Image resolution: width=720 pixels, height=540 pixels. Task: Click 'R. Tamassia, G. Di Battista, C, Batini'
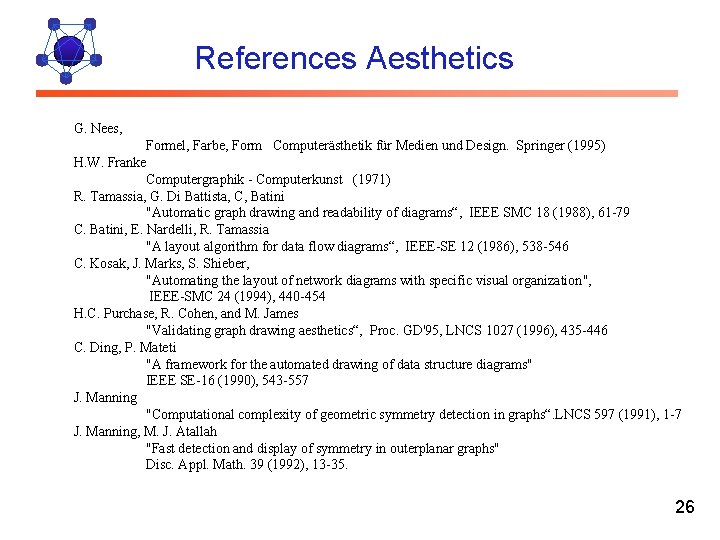tap(179, 197)
